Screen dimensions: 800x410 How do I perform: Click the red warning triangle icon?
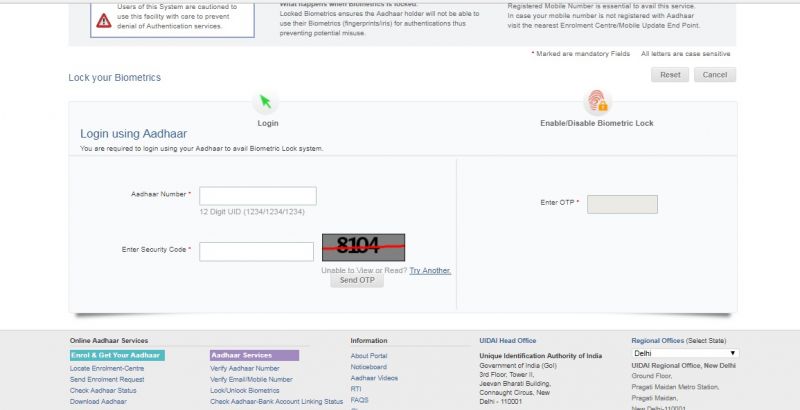coord(104,20)
